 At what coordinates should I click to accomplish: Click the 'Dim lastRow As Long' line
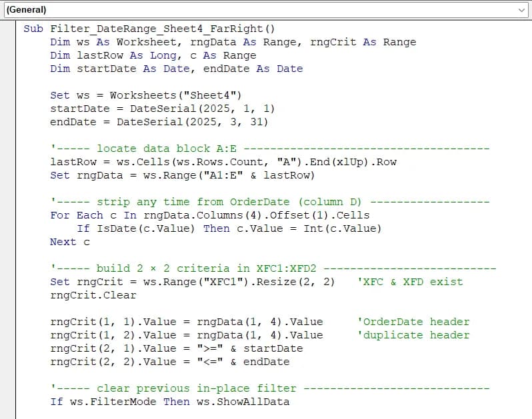[x=153, y=55]
